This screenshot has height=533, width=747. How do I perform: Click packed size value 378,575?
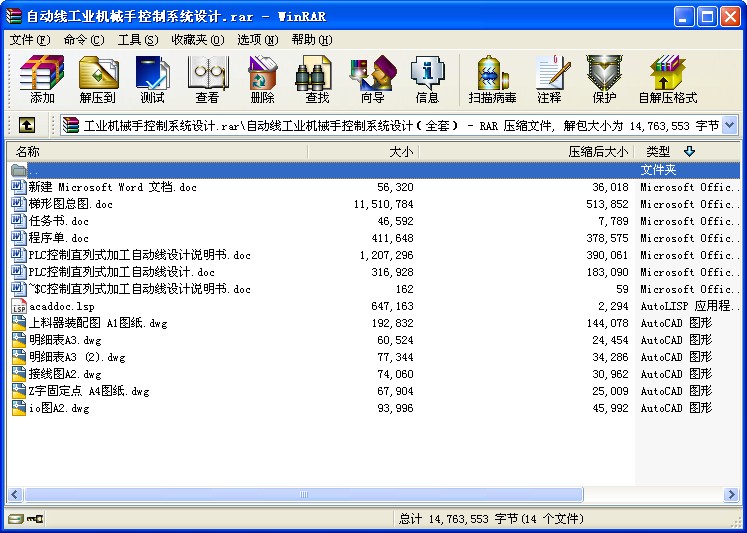[607, 238]
